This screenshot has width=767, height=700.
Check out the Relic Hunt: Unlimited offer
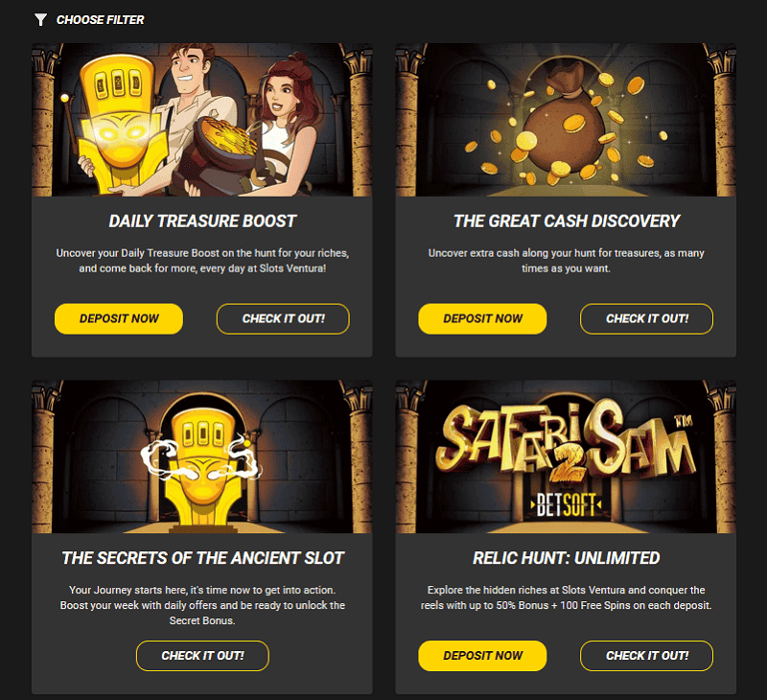[646, 656]
